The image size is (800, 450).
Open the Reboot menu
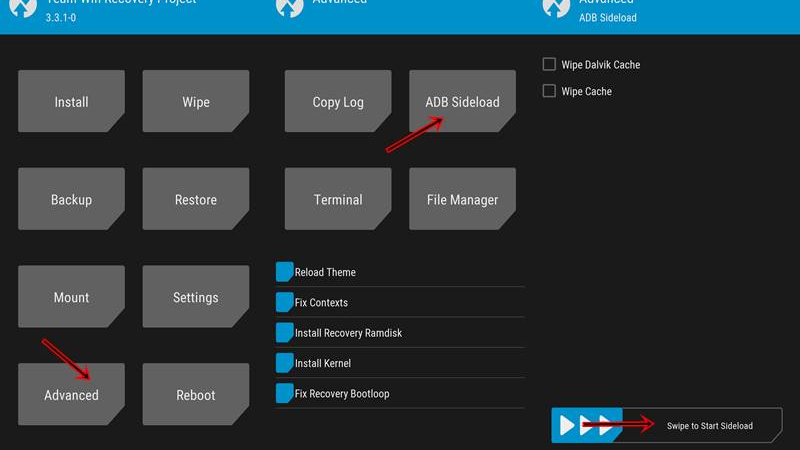click(195, 395)
